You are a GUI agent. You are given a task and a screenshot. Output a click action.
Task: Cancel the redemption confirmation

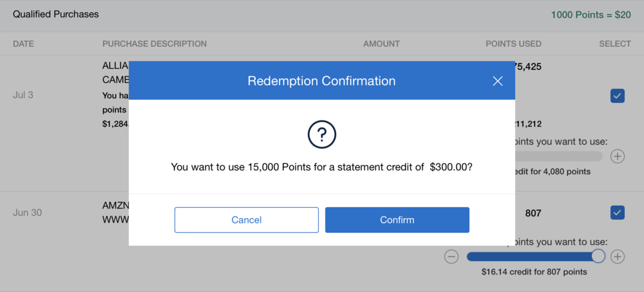246,220
